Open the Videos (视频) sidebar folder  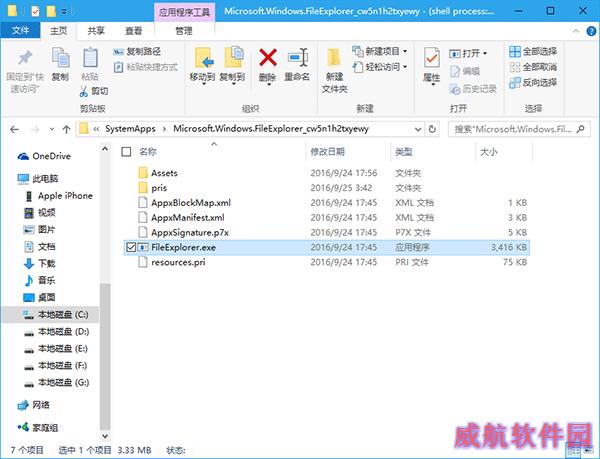tap(40, 213)
